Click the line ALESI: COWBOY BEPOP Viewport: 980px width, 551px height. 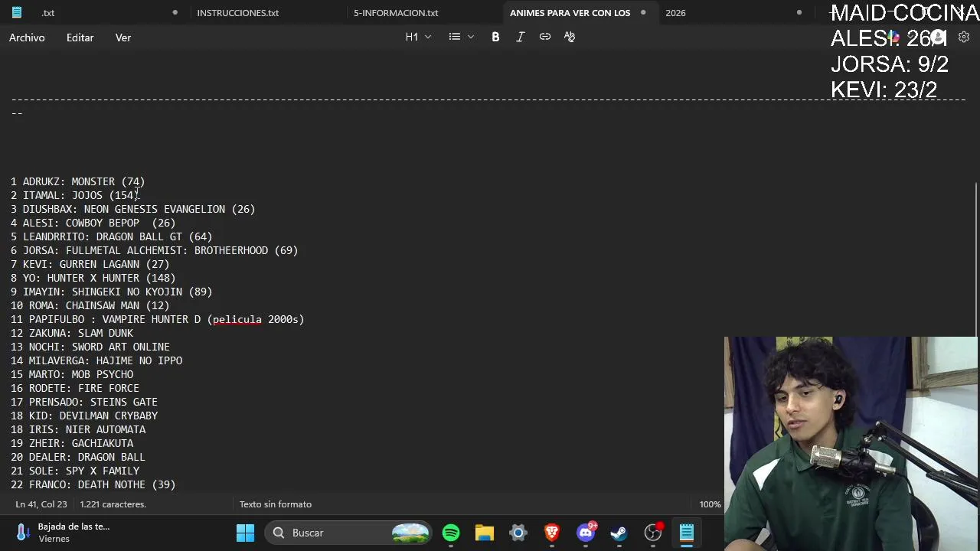(93, 223)
